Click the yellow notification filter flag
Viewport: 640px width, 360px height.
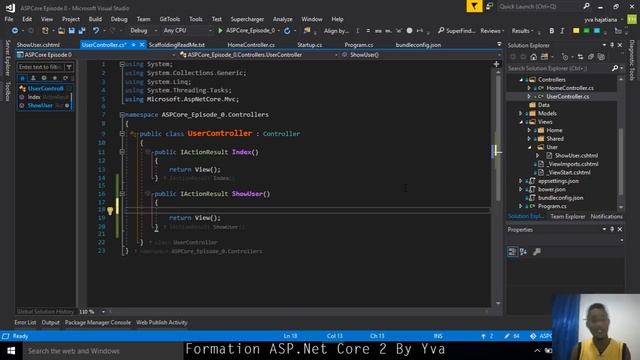(x=474, y=6)
